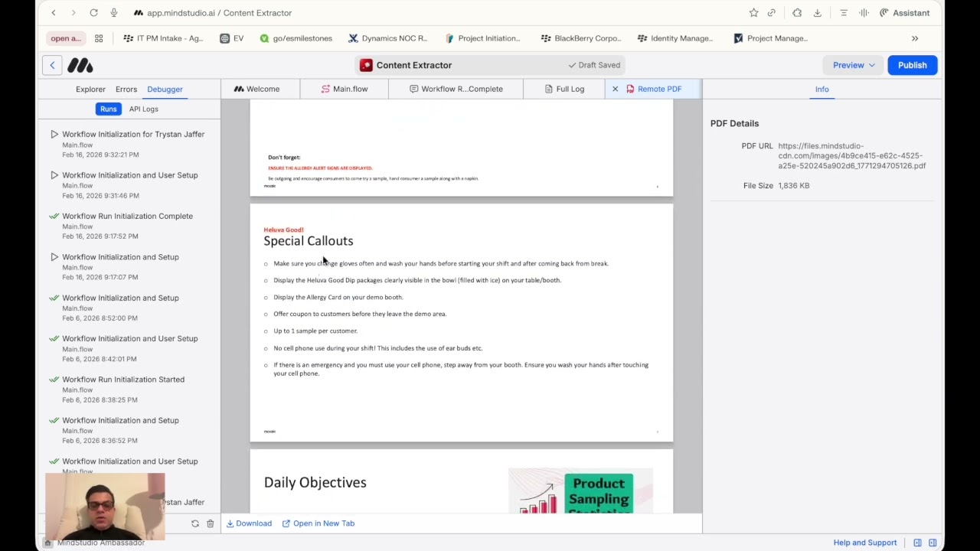Open the Identity Manage... bookmark

point(675,38)
